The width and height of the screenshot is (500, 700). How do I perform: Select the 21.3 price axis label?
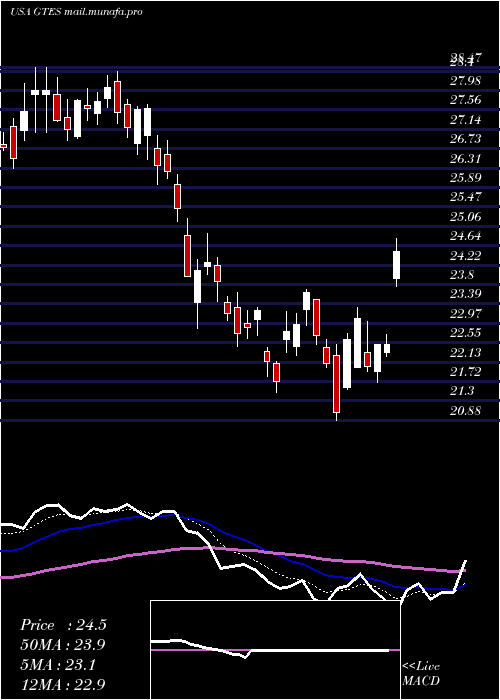coord(462,391)
